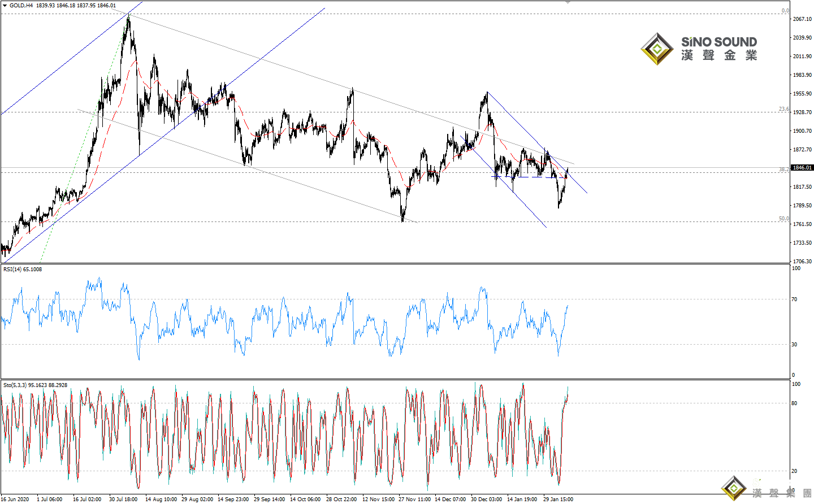Click the 12 Nov 15:00 date label
The height and width of the screenshot is (504, 814).
pos(378,499)
